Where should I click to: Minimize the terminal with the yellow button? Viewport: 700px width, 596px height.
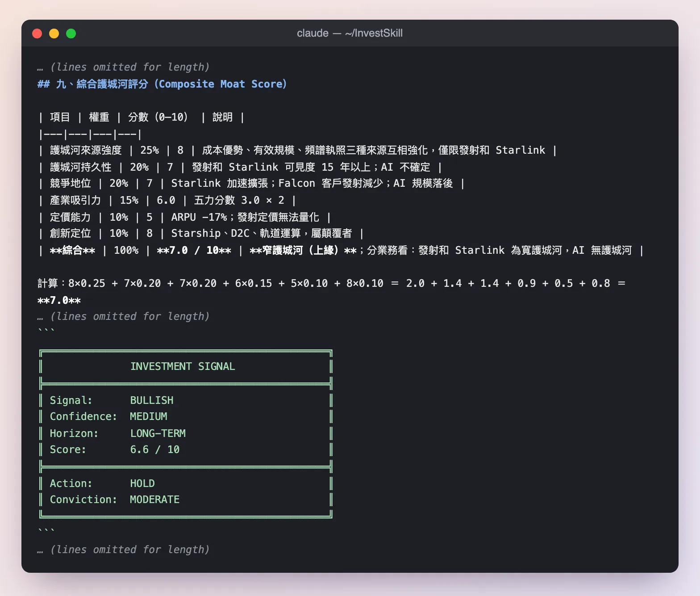click(54, 34)
